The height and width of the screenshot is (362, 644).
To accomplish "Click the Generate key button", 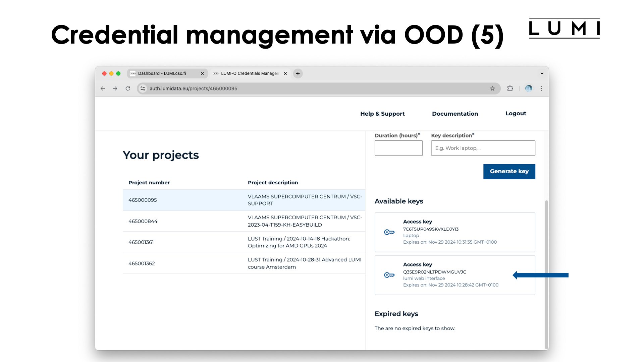I will pyautogui.click(x=509, y=171).
